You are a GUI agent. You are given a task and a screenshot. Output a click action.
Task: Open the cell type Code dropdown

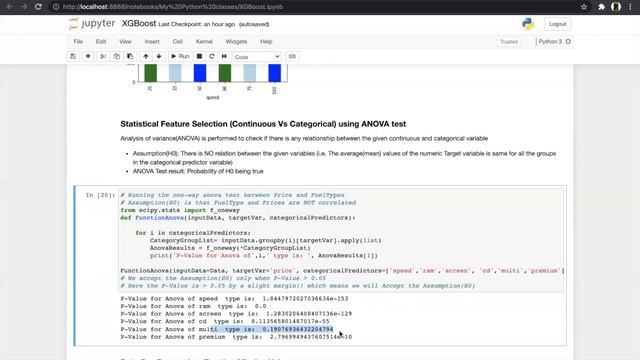(x=257, y=57)
